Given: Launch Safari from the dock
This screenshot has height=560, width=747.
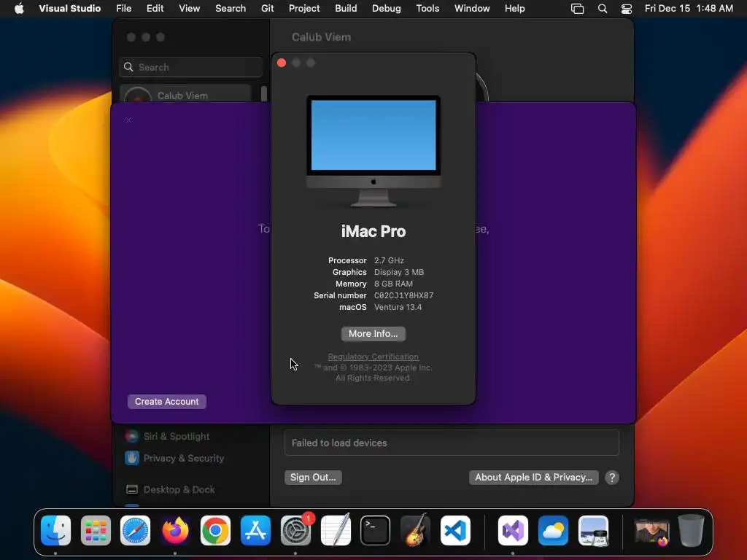Looking at the screenshot, I should pyautogui.click(x=135, y=530).
